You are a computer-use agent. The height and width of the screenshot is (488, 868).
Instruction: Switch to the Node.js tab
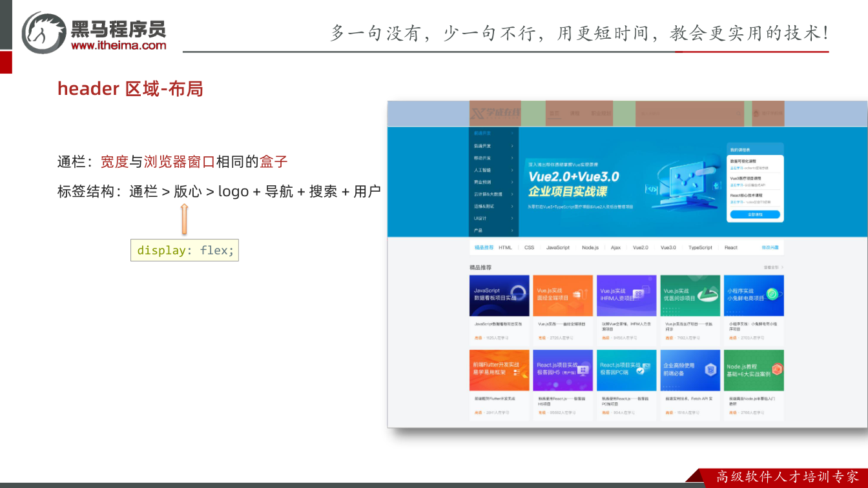click(590, 247)
